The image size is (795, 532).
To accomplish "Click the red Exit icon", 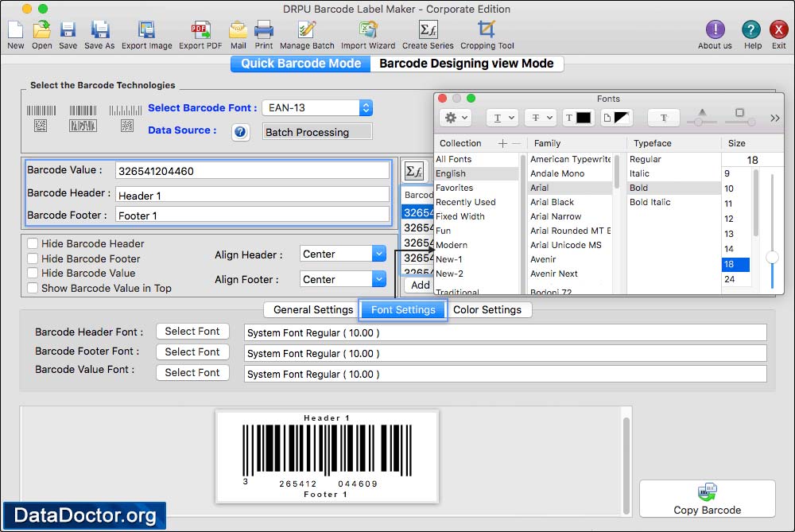I will (x=779, y=30).
